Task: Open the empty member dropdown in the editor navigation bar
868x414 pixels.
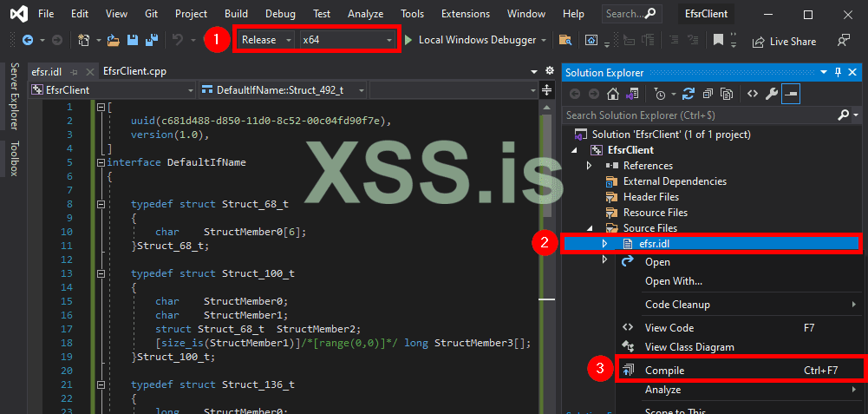Action: [x=454, y=89]
